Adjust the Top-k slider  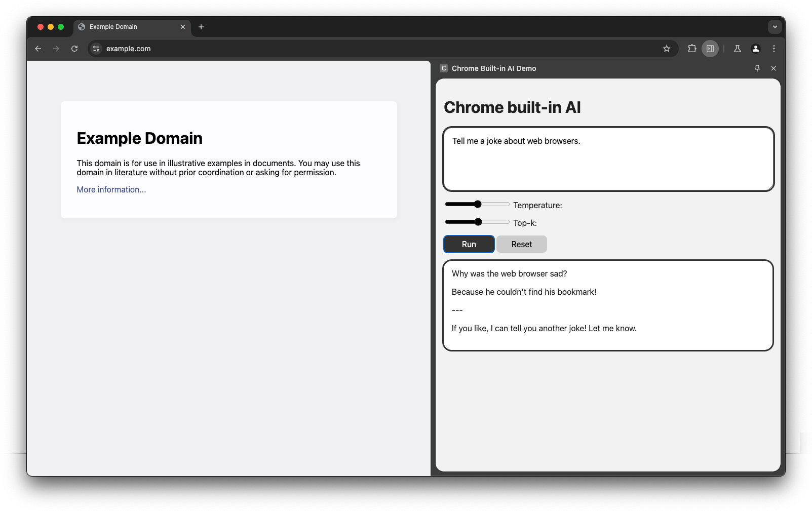coord(477,222)
